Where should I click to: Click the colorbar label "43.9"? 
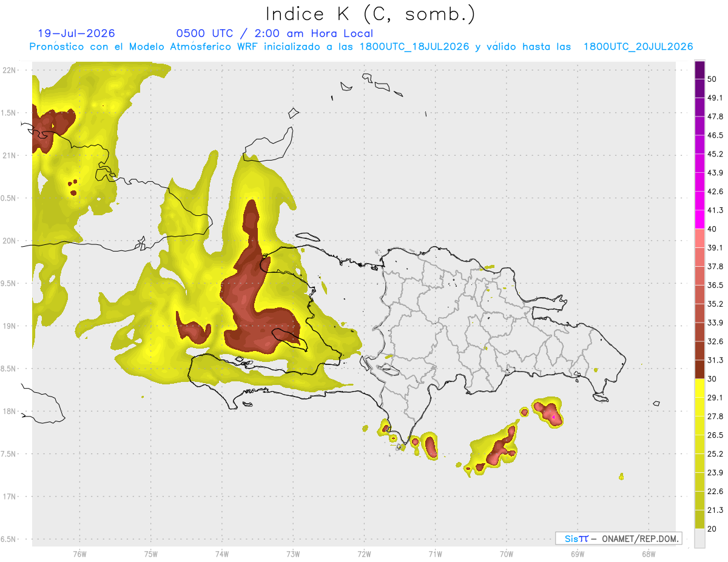tap(715, 173)
